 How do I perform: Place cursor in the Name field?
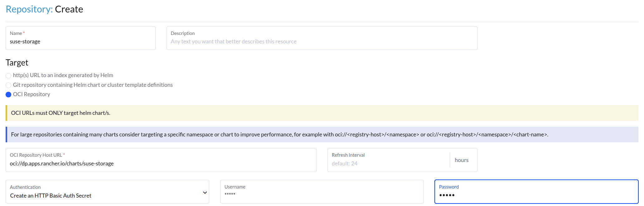click(x=80, y=41)
